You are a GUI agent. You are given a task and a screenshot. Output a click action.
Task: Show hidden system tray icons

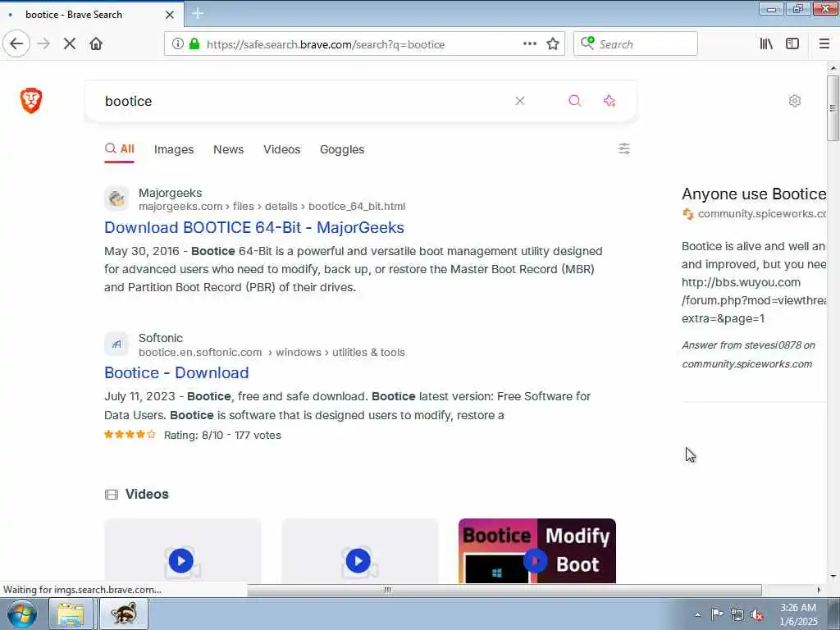click(x=697, y=614)
